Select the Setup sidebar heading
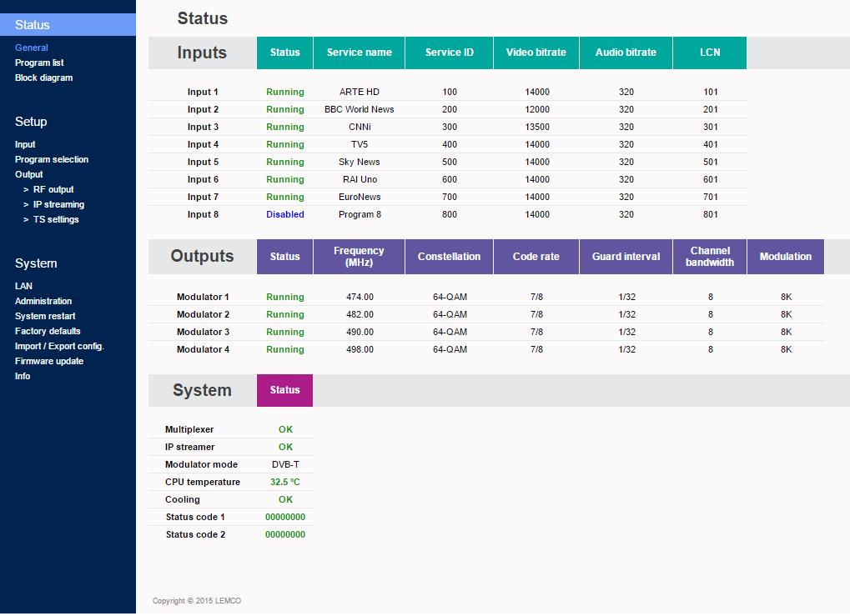The width and height of the screenshot is (850, 616). point(31,122)
